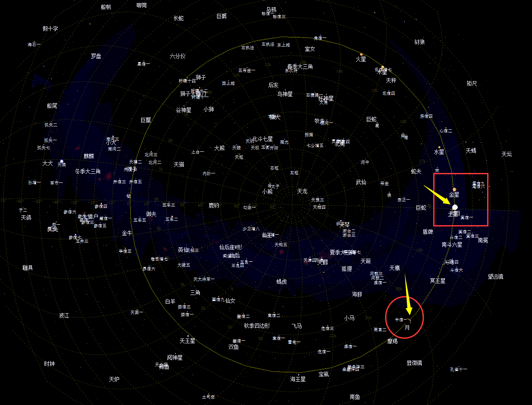
Task: Select the Scorpius label 天蝎
Action: pyautogui.click(x=471, y=151)
